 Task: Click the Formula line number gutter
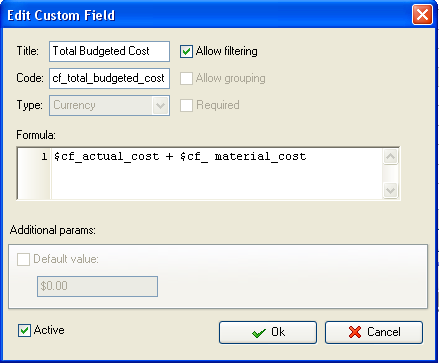point(35,173)
